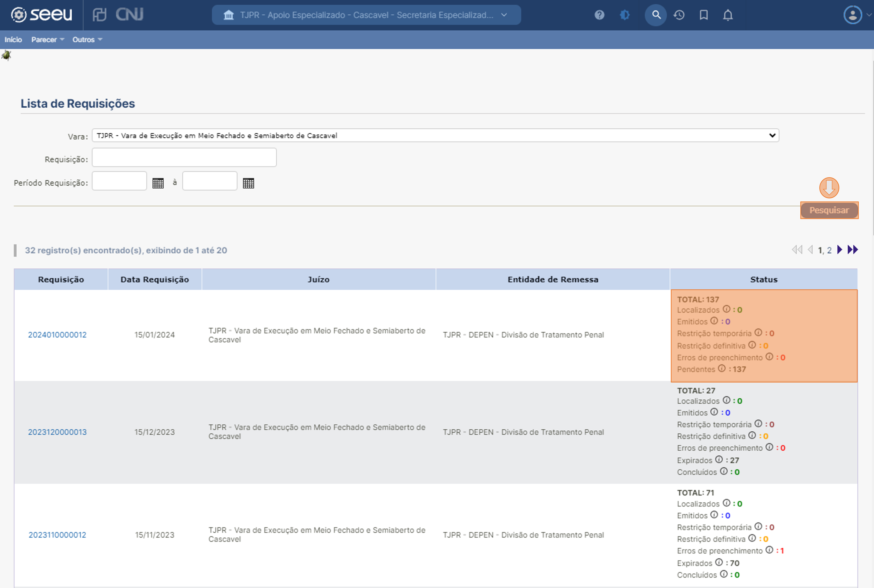Open the search magnifier icon
Image resolution: width=874 pixels, height=588 pixels.
click(656, 15)
